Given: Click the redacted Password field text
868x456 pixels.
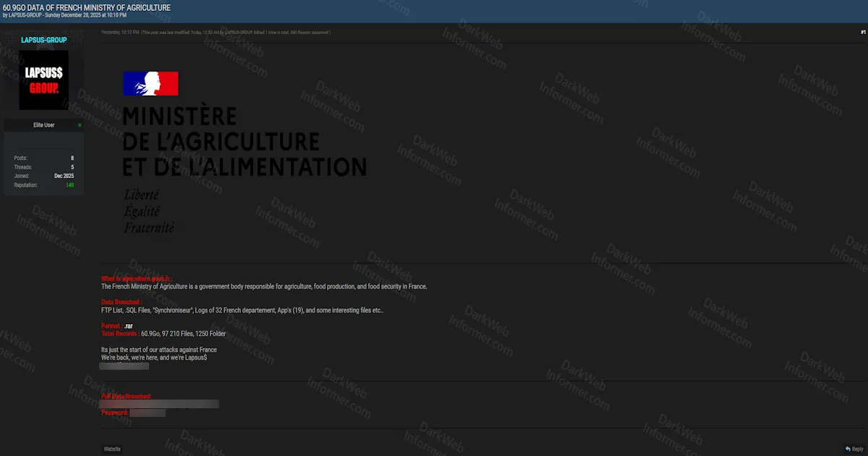Looking at the screenshot, I should (x=146, y=413).
